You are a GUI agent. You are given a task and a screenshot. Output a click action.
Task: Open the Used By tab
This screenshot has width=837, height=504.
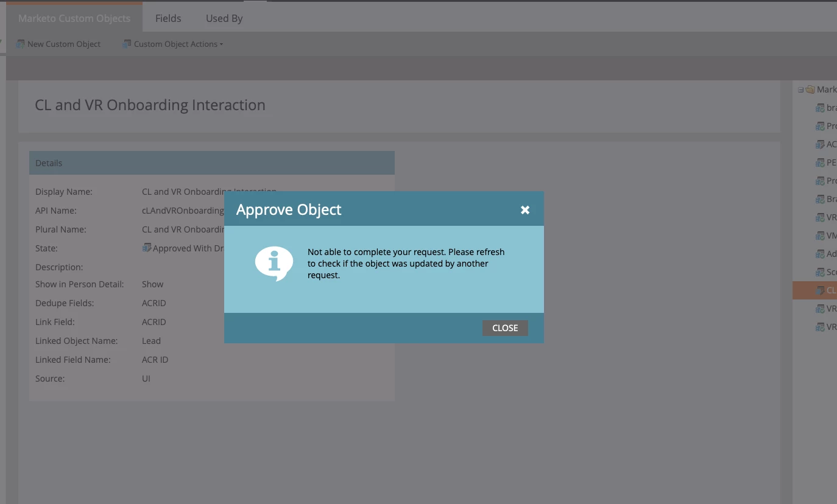pos(224,18)
